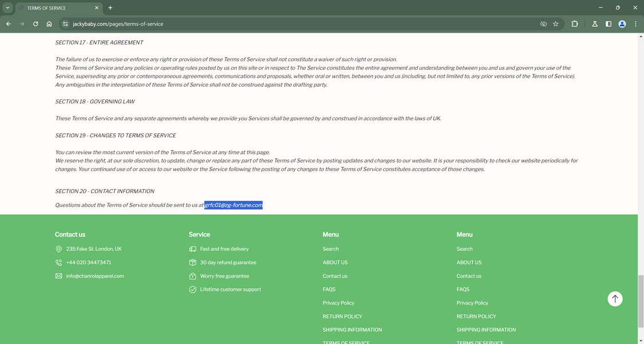Click the Service footer heading
644x344 pixels.
[199, 234]
